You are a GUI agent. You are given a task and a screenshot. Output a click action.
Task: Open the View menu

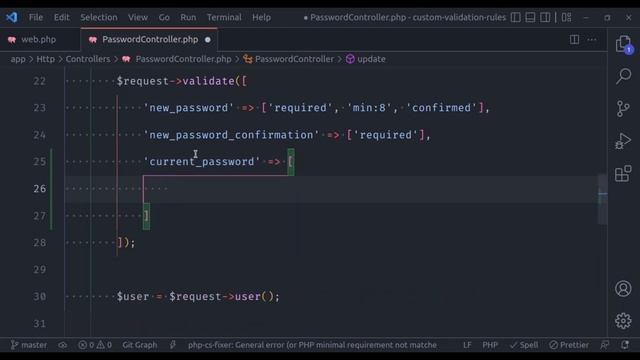(138, 17)
